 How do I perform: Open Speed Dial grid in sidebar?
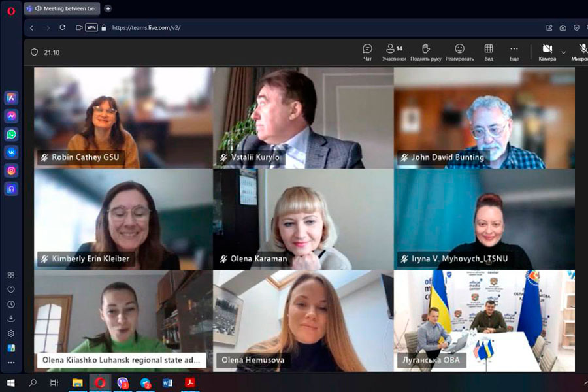pyautogui.click(x=11, y=275)
